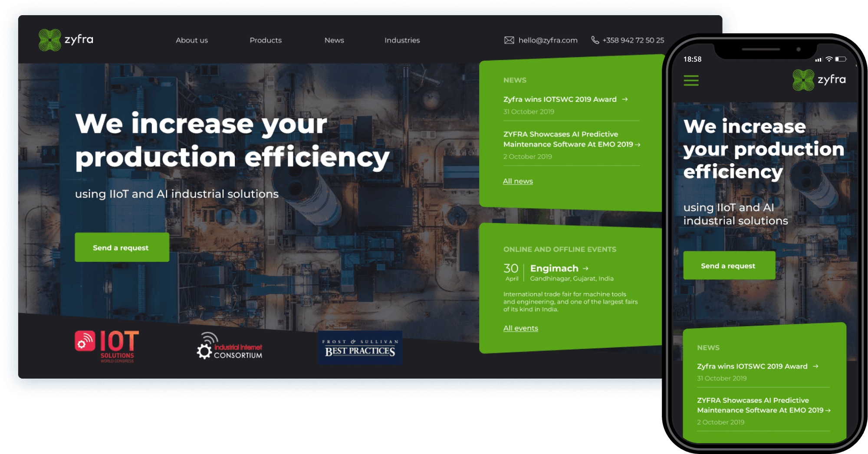Screen dimensions: 868x454
Task: Click the phone Wi-Fi status icon
Action: click(x=829, y=59)
